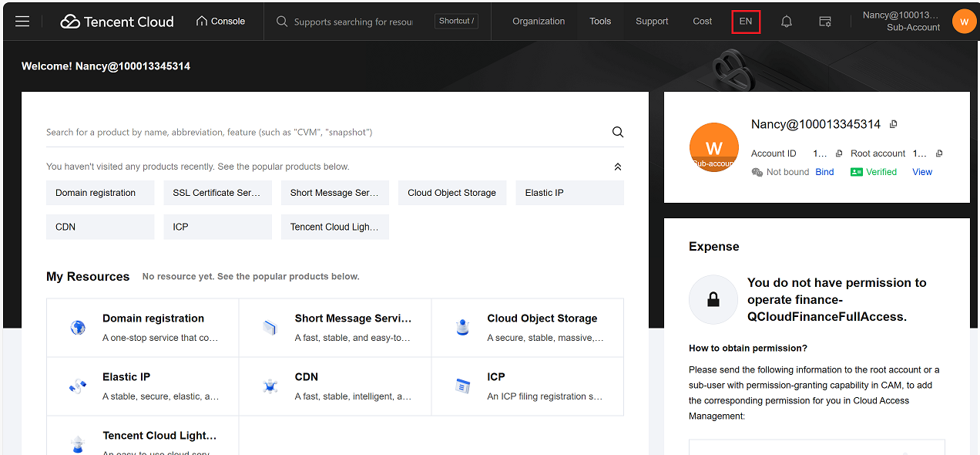Open the billing card icon in header
980x455 pixels.
click(x=825, y=22)
